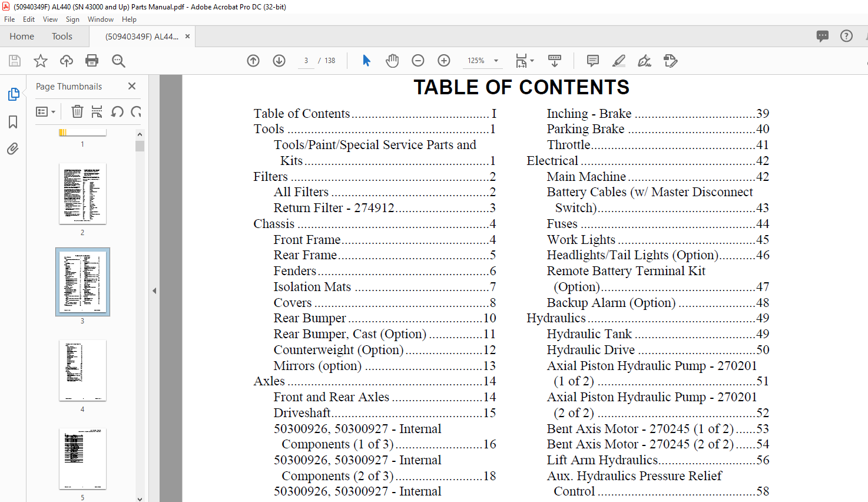The width and height of the screenshot is (868, 502).
Task: Click the Fuses contents entry
Action: [658, 224]
